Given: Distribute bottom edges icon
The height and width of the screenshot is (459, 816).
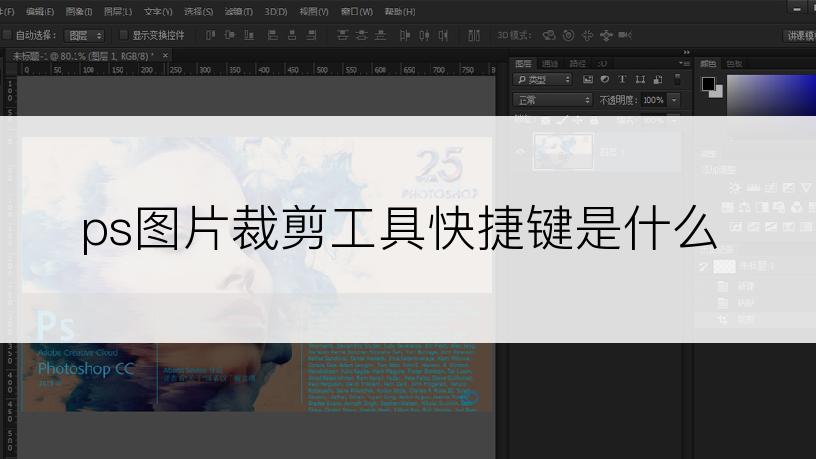Looking at the screenshot, I should click(380, 35).
